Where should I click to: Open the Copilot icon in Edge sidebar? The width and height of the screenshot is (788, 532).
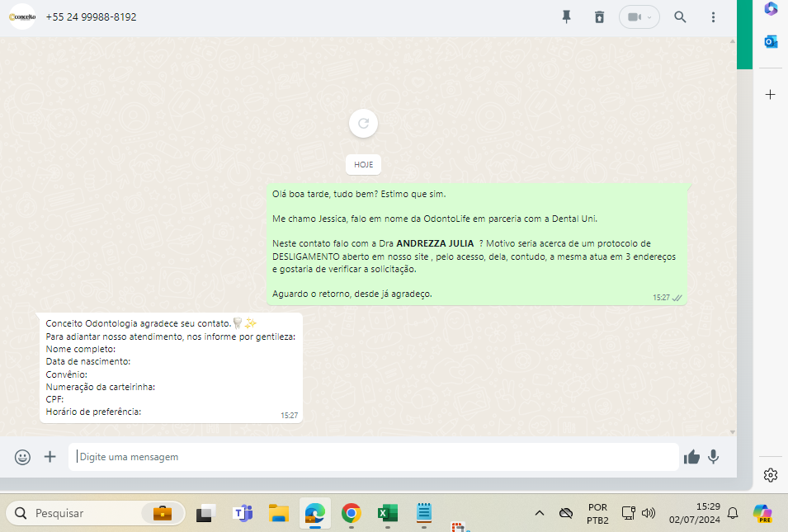771,8
